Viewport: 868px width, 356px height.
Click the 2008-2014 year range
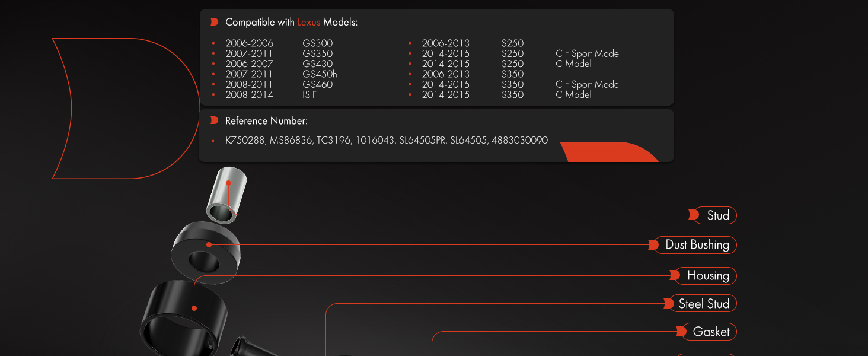(x=249, y=94)
